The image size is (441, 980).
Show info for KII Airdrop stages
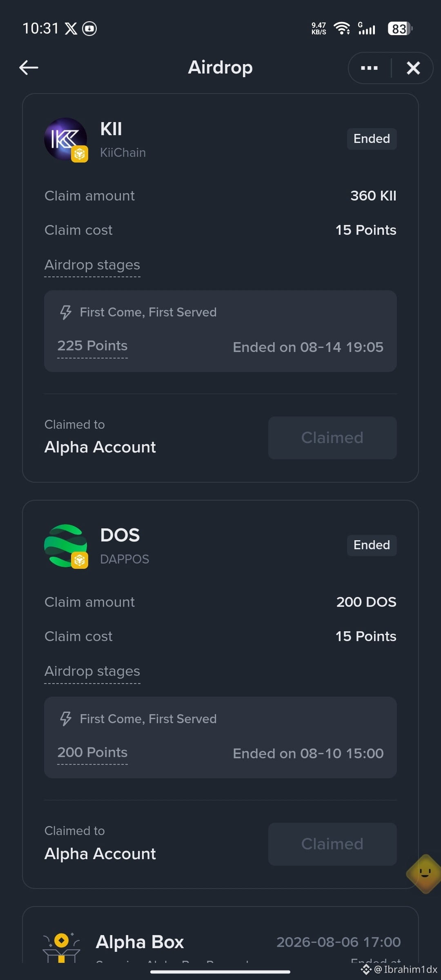click(x=92, y=265)
